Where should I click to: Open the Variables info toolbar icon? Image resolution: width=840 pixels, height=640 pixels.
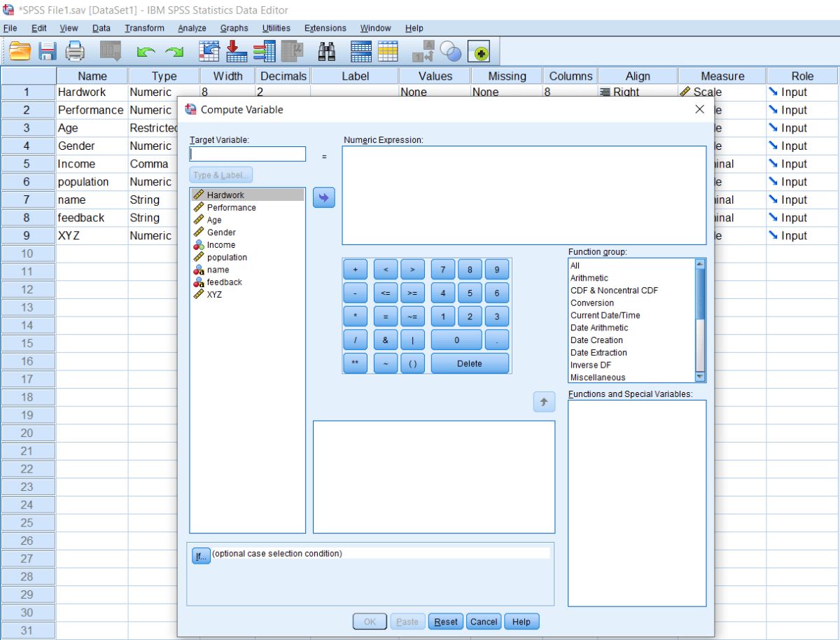[x=264, y=52]
